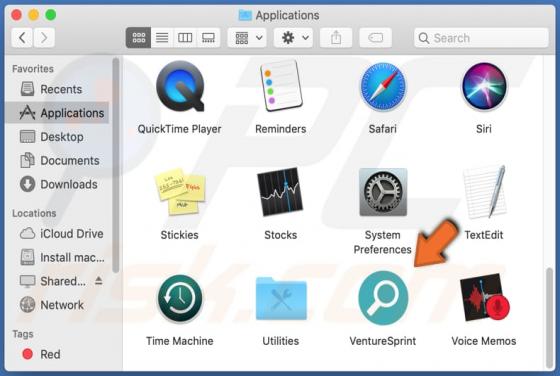The image size is (560, 376).
Task: Open the System Preferences gear icon
Action: coord(382,192)
